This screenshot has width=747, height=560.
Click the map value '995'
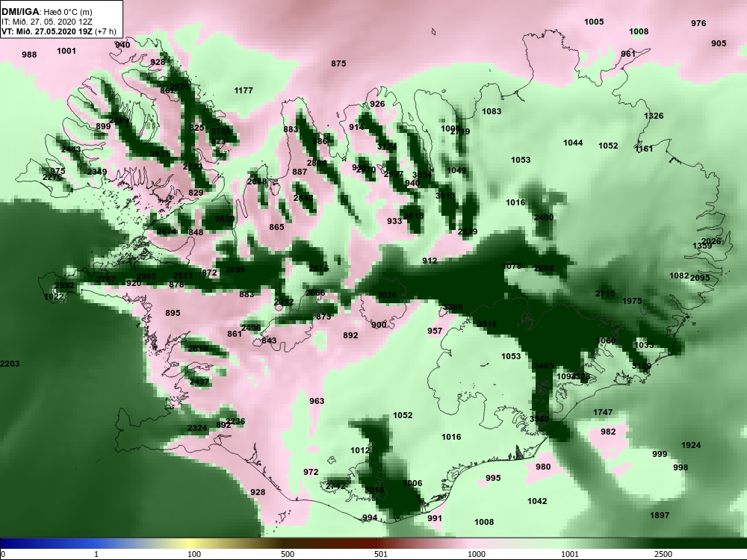coord(493,478)
